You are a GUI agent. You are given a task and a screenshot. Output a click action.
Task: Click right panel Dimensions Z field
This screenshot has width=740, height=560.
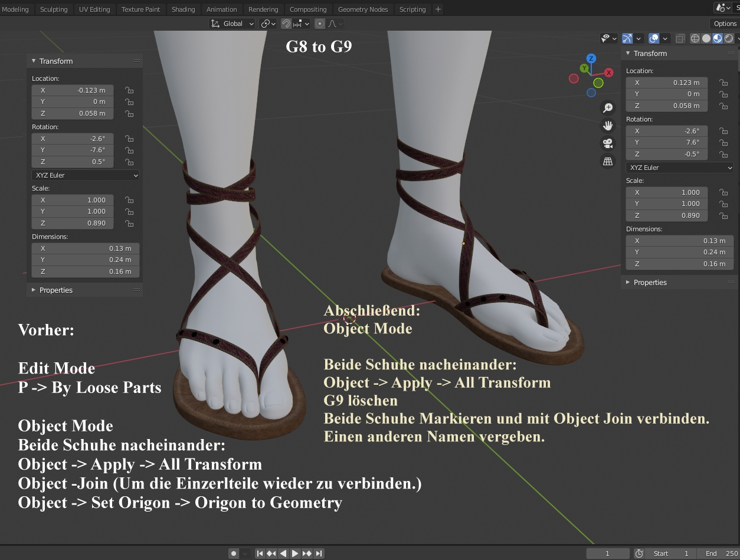(x=680, y=264)
